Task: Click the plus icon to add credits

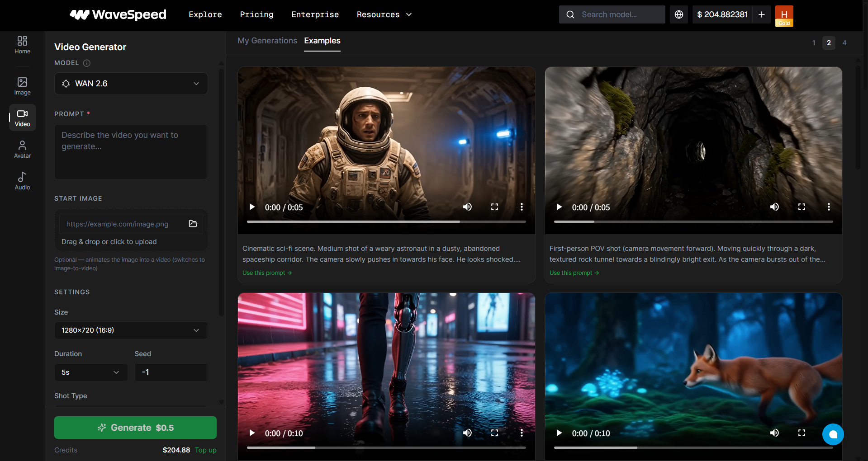Action: click(x=761, y=14)
